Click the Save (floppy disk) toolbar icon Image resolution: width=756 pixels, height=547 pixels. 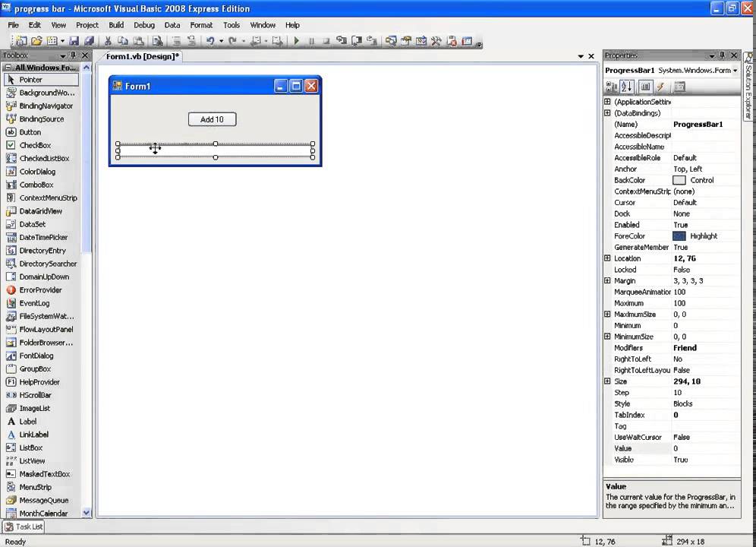click(74, 41)
